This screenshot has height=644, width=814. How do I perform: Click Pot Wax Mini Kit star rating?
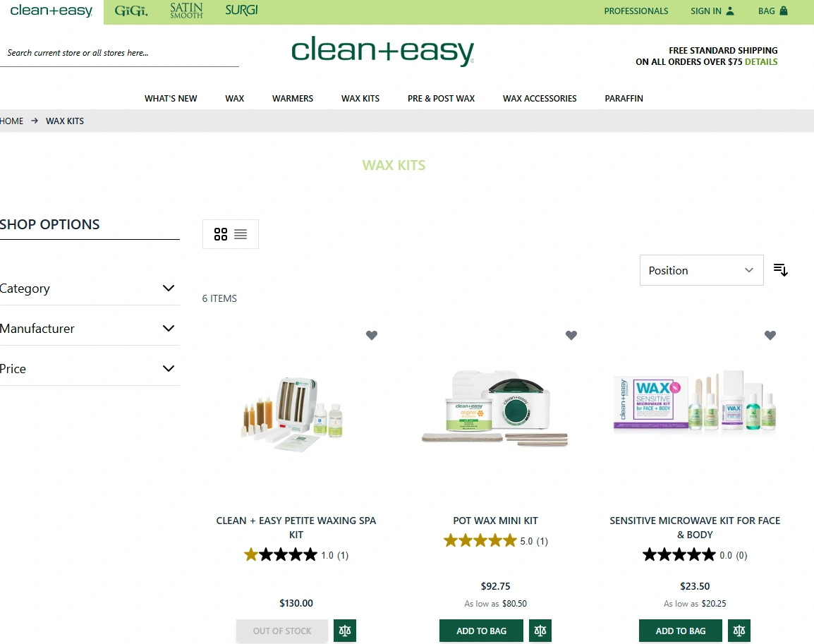pos(480,541)
